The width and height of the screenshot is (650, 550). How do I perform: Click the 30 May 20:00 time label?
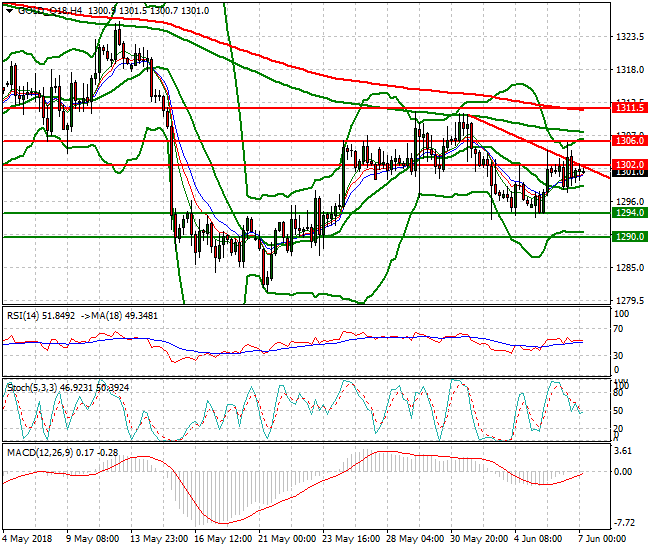pyautogui.click(x=479, y=539)
